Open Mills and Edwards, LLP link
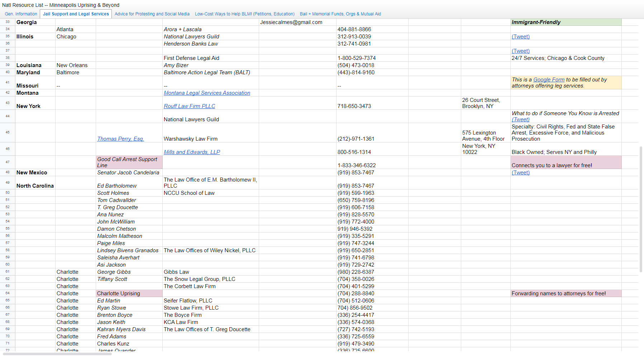 point(192,152)
